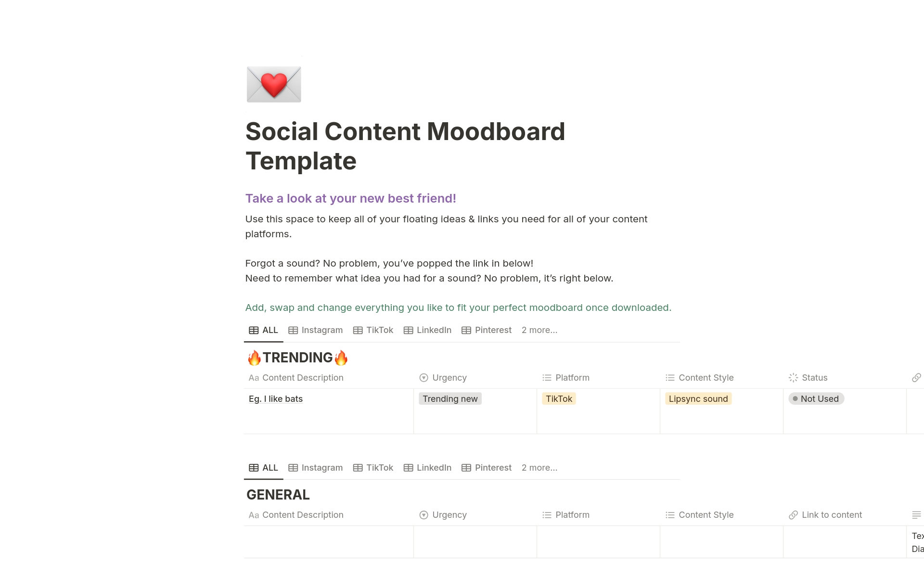Click the Content Style list icon
This screenshot has width=924, height=577.
pos(669,378)
